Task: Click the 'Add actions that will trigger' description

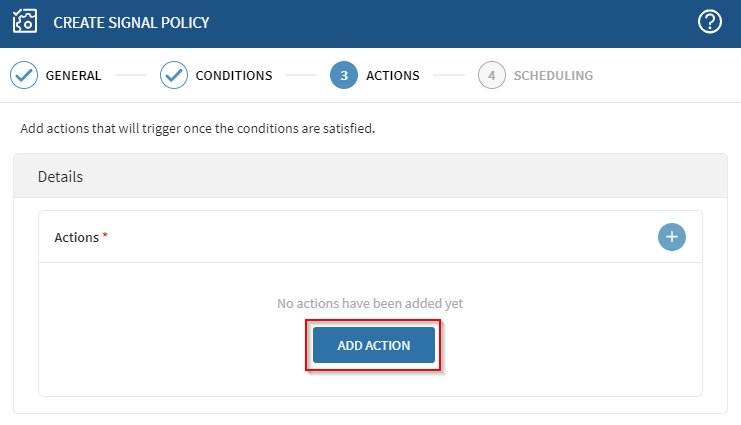Action: pyautogui.click(x=197, y=129)
